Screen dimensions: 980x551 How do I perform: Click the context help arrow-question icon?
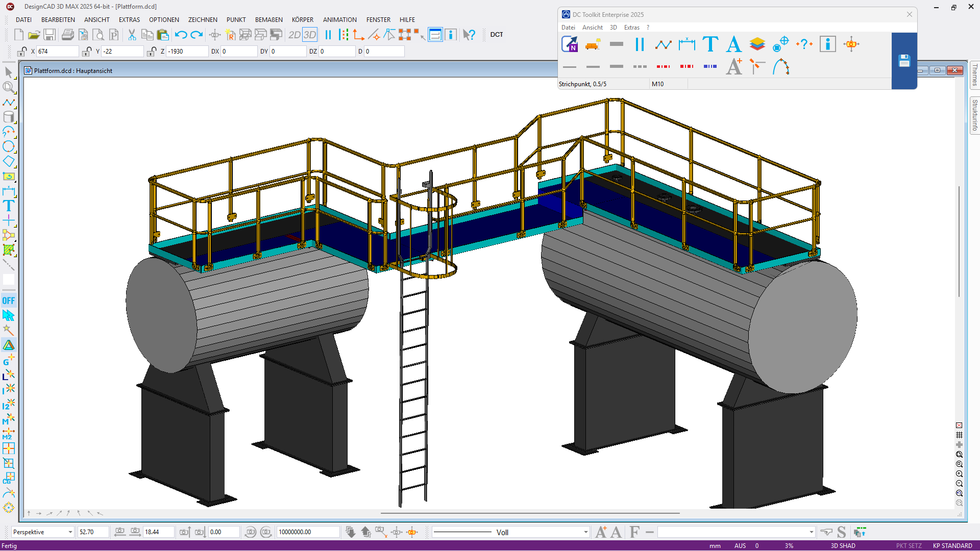[469, 35]
